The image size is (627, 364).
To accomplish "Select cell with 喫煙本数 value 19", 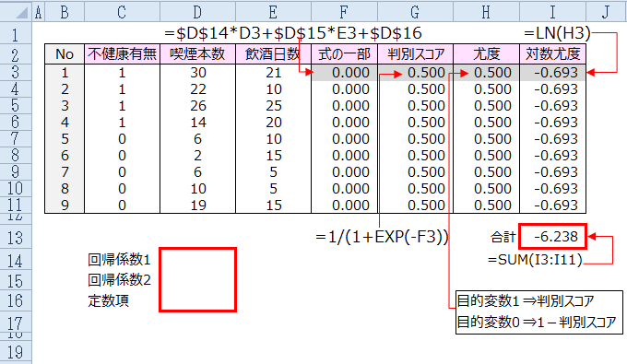I will (x=197, y=205).
